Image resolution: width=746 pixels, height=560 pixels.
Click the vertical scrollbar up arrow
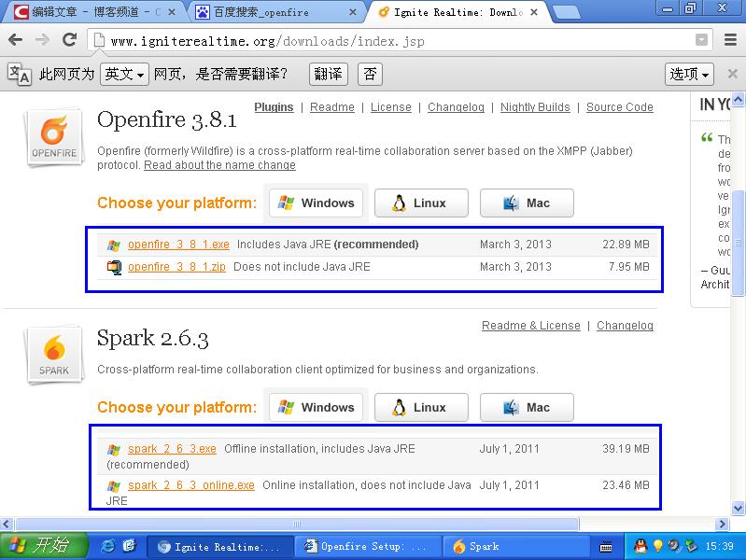point(738,100)
